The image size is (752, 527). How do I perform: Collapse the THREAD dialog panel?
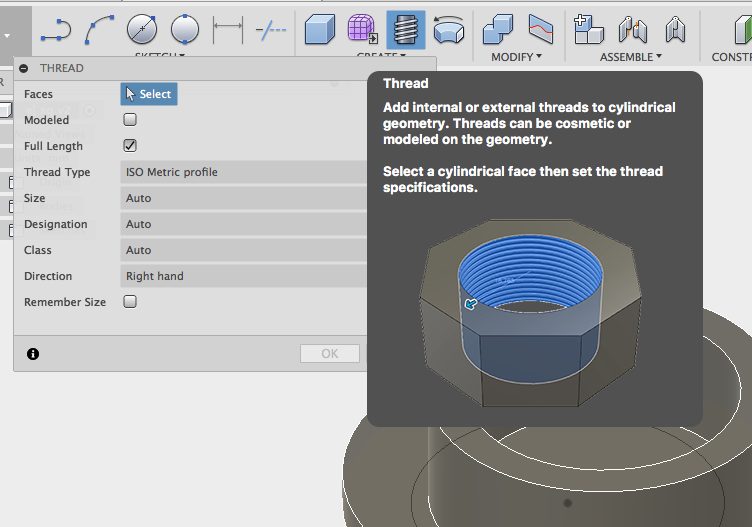[24, 69]
